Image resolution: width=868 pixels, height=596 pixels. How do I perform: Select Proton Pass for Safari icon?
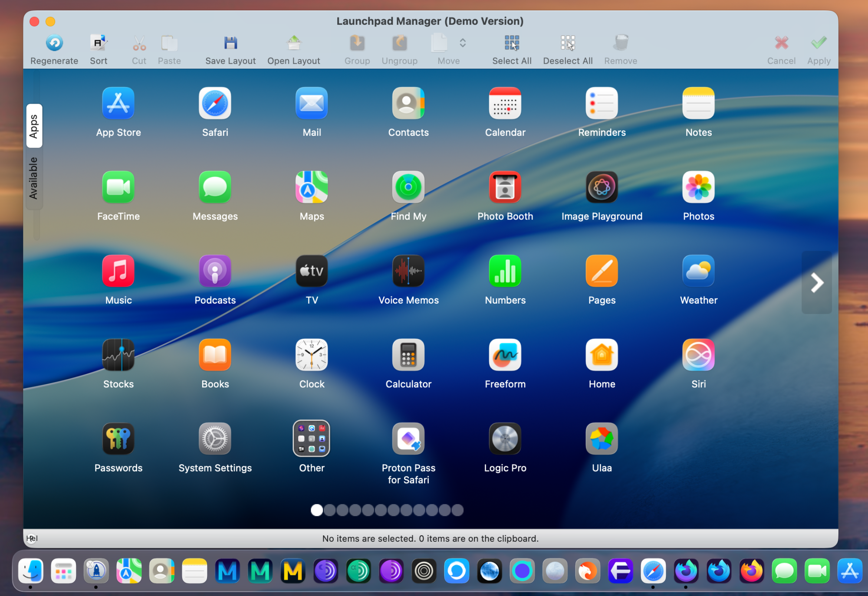coord(408,439)
